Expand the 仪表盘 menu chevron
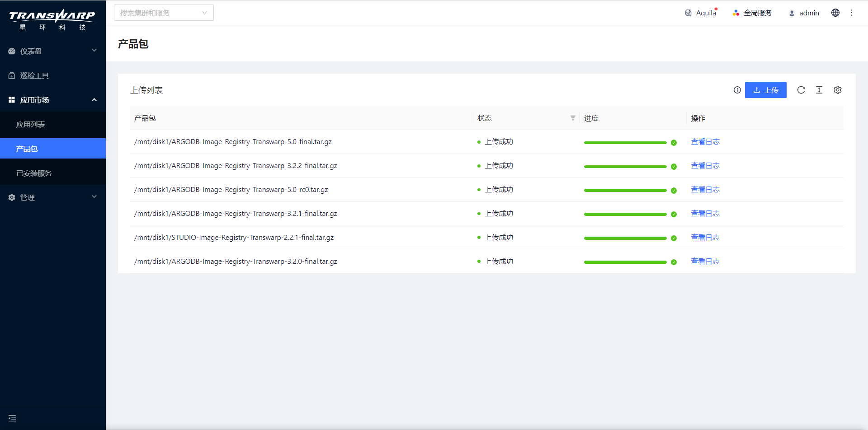Image resolution: width=868 pixels, height=430 pixels. tap(94, 50)
